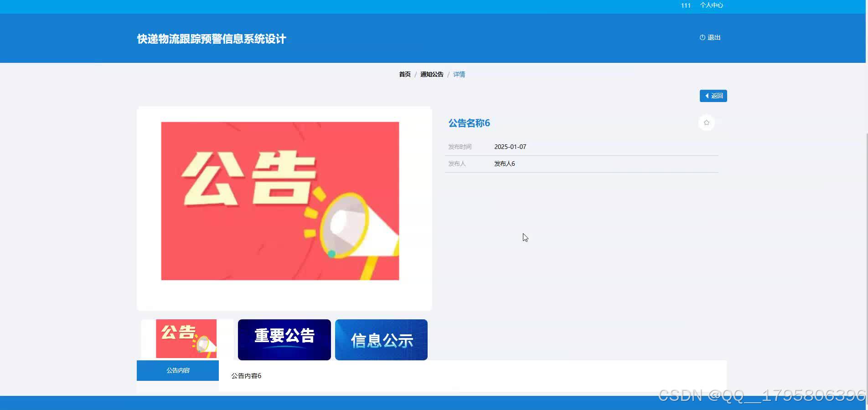Click 退出 to log out
Viewport: 868px width, 410px height.
coord(713,37)
